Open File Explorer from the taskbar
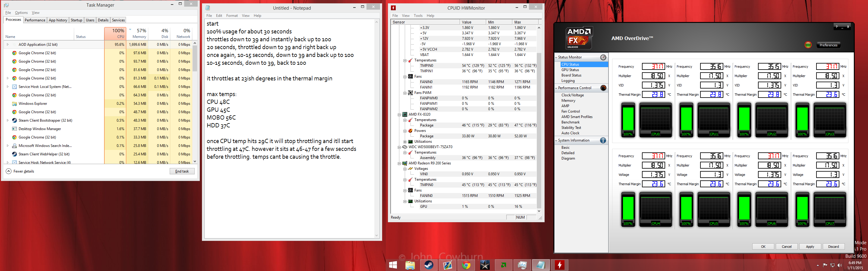This screenshot has height=271, width=868. [410, 265]
